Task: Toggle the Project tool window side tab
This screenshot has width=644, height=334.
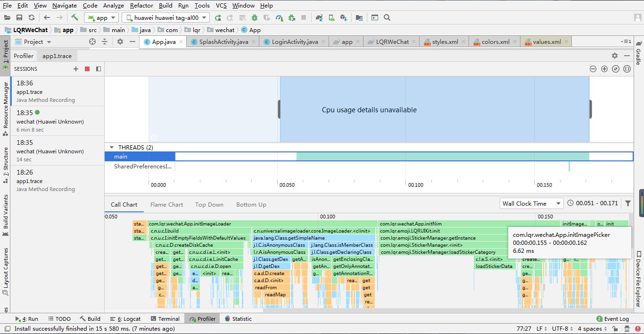Action: click(x=5, y=56)
